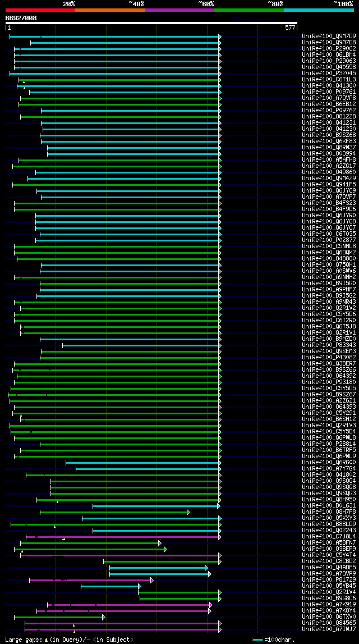
Task: Select the label UniRef100_A7QVP8
Action: tap(329, 98)
